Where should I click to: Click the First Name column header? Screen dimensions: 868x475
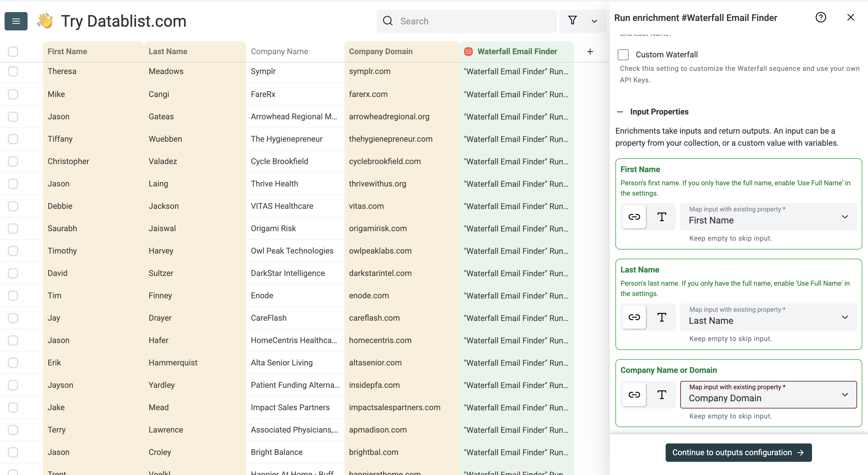(93, 52)
